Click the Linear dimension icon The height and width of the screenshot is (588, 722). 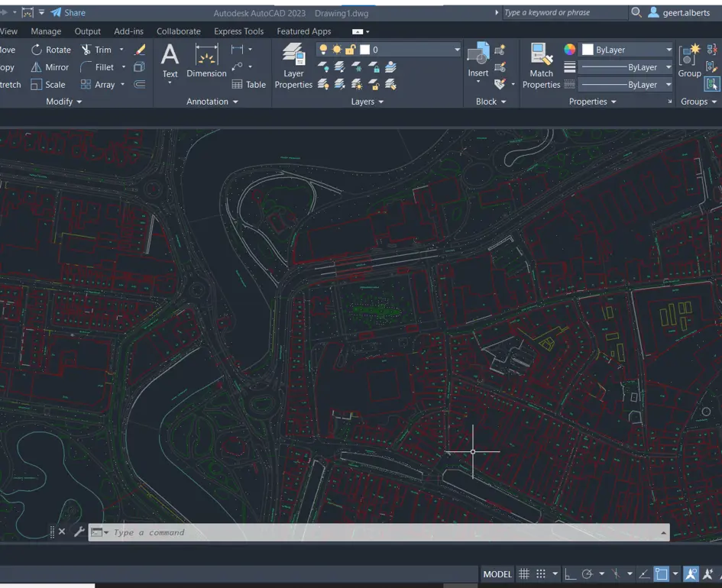pyautogui.click(x=237, y=49)
